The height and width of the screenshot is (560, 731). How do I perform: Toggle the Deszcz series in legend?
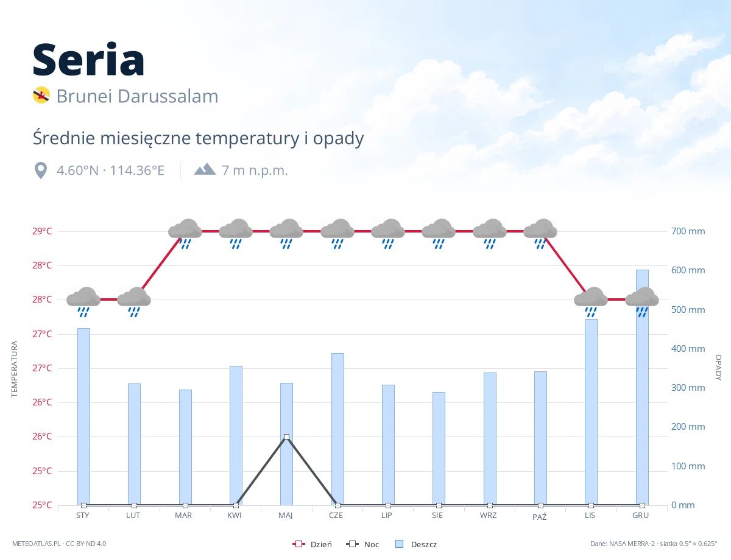click(x=416, y=544)
